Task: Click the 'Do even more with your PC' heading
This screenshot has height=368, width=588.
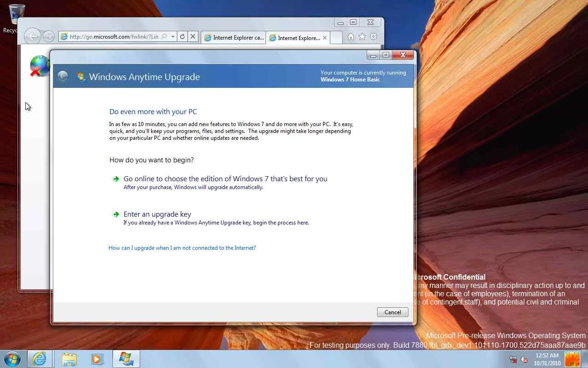Action: [153, 112]
